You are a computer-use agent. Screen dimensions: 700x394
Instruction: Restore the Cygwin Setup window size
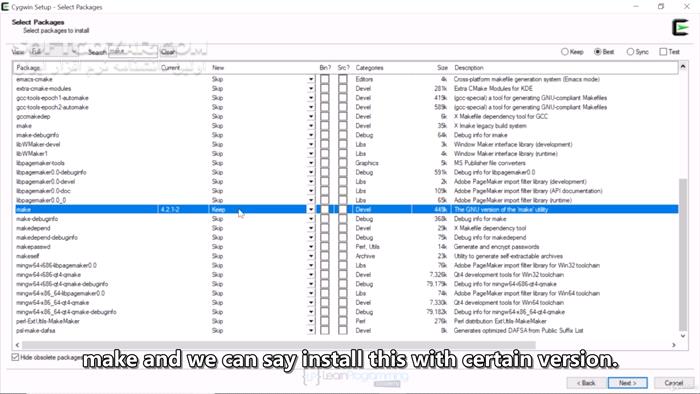(x=661, y=6)
